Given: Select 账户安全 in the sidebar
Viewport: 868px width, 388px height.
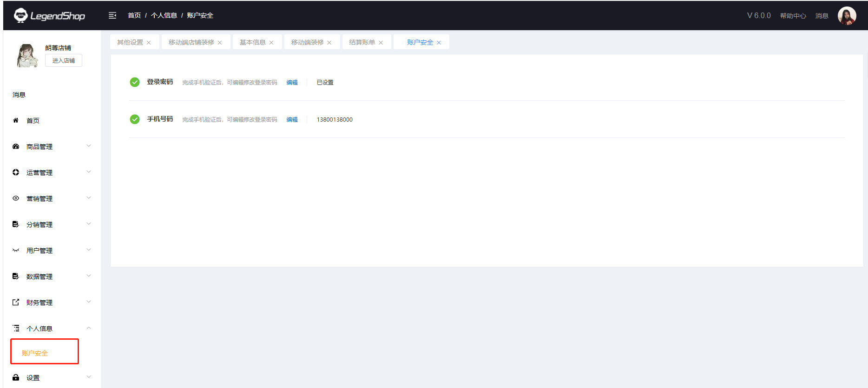Looking at the screenshot, I should click(x=35, y=353).
